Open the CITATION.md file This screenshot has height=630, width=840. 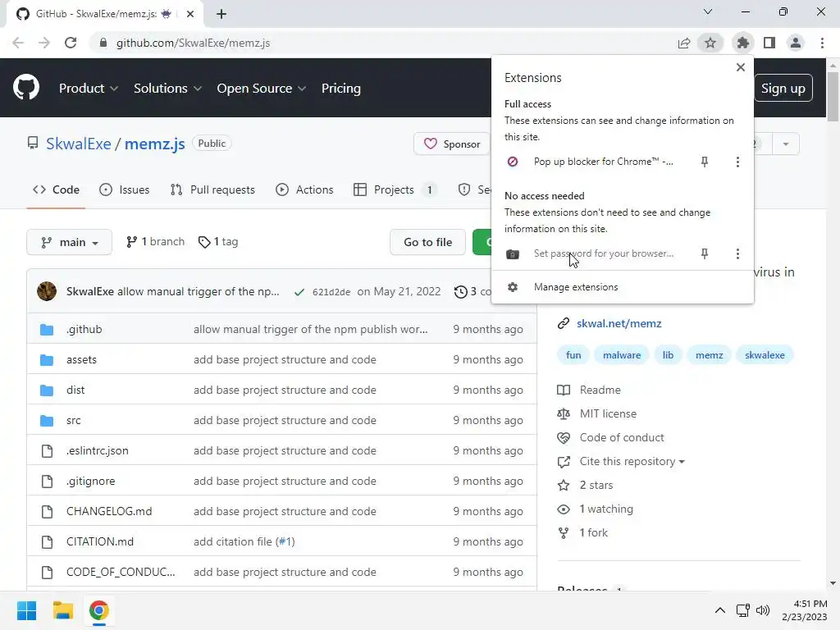click(99, 541)
